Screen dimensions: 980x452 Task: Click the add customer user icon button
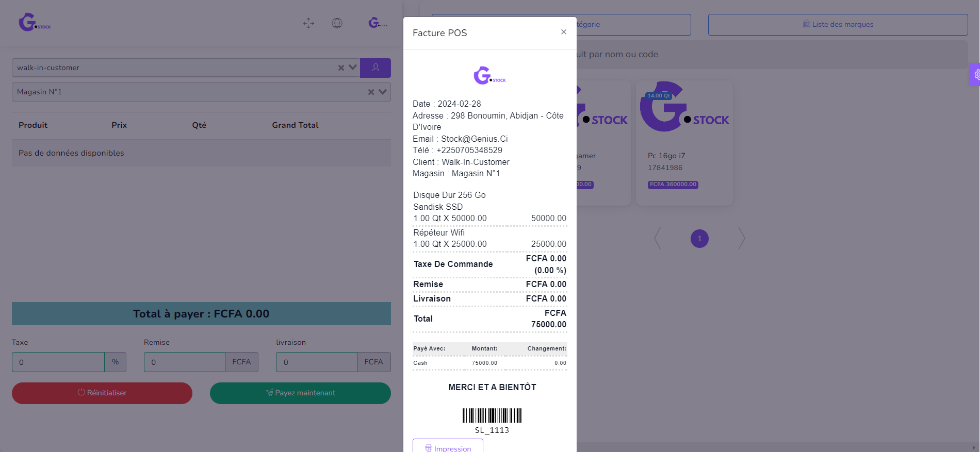[375, 68]
